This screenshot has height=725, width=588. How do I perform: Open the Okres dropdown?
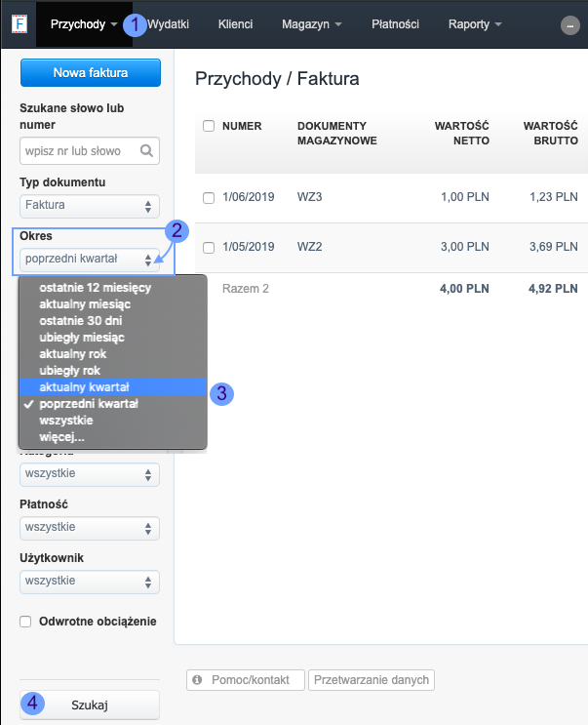[x=90, y=260]
